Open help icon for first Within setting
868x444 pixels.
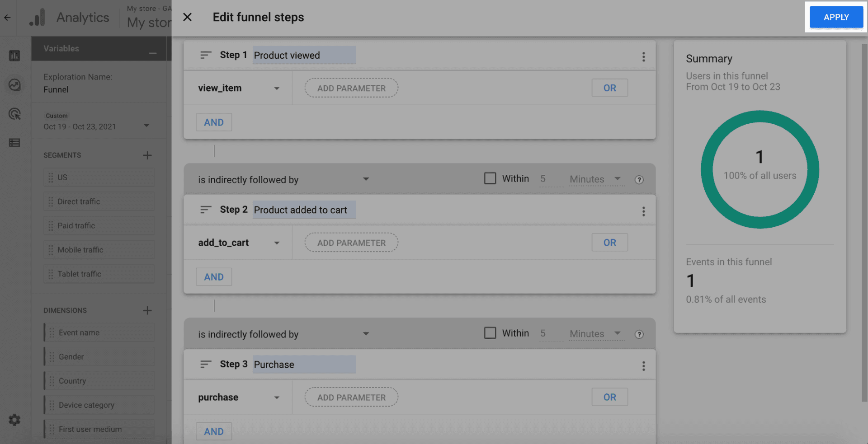(x=639, y=180)
